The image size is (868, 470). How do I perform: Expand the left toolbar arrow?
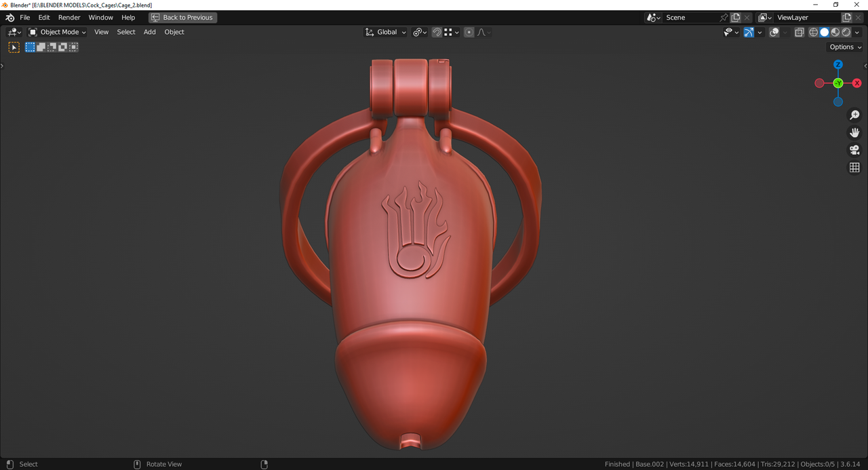click(x=2, y=66)
